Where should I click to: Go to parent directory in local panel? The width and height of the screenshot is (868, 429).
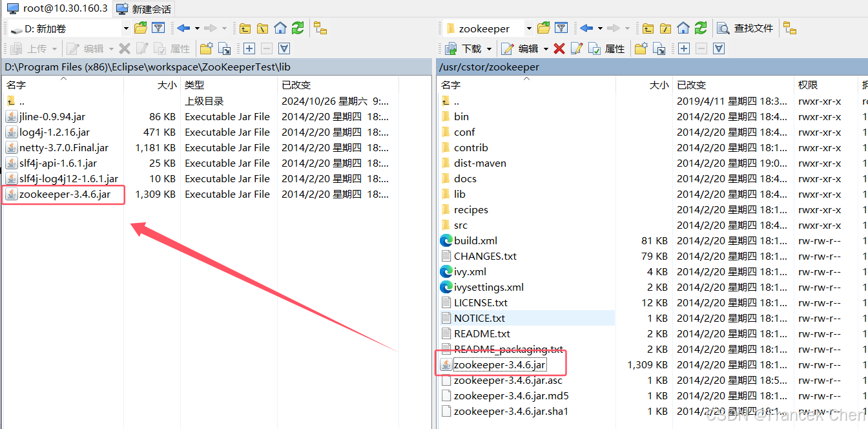click(245, 28)
